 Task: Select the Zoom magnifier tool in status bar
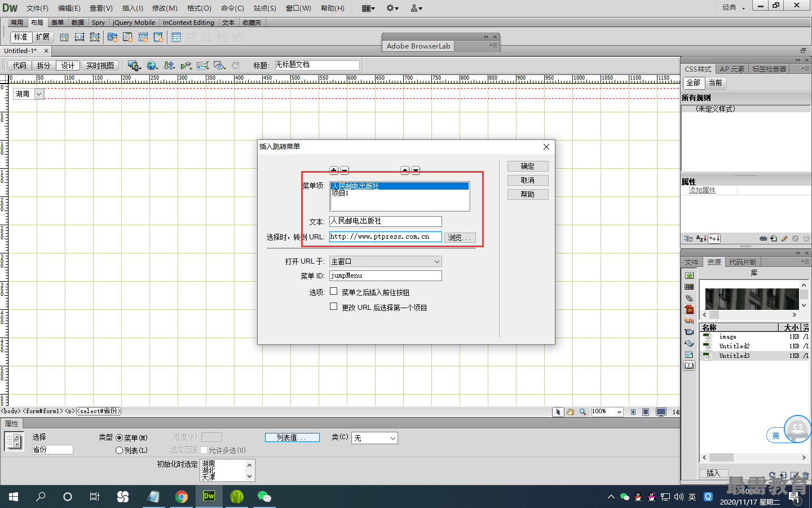click(x=582, y=412)
